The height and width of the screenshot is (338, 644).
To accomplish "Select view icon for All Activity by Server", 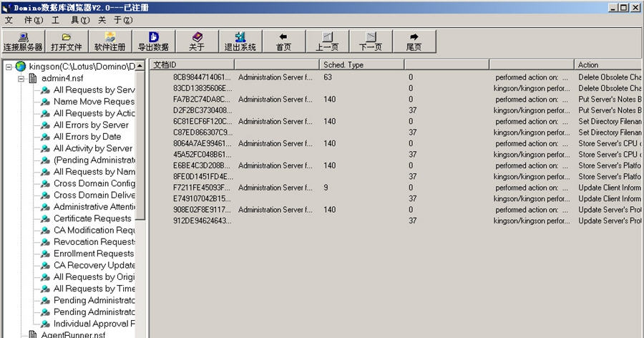I will 46,148.
